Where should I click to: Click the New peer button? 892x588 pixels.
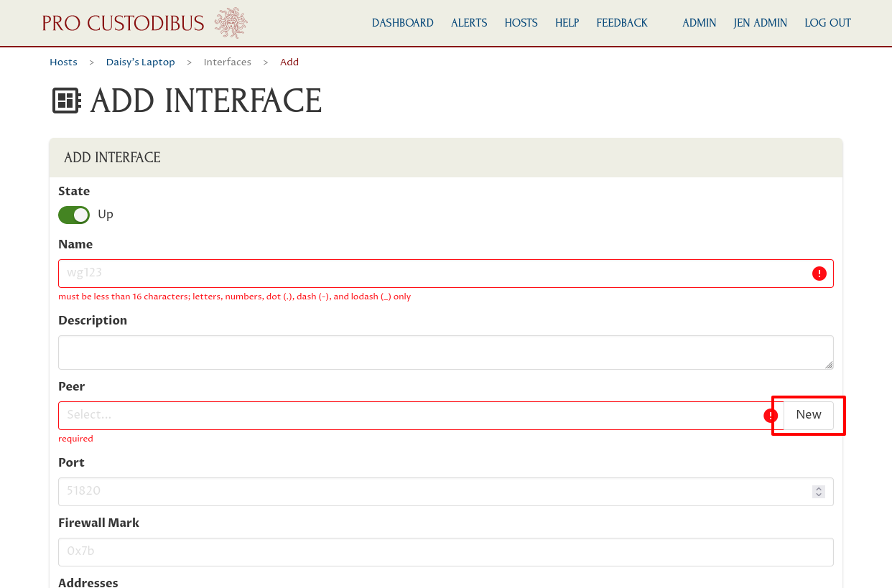(x=809, y=416)
